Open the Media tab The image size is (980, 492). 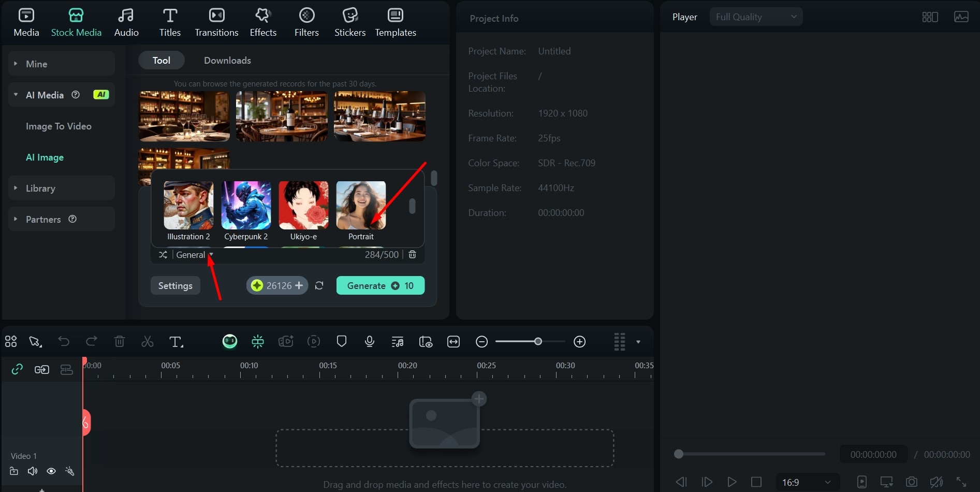coord(26,23)
